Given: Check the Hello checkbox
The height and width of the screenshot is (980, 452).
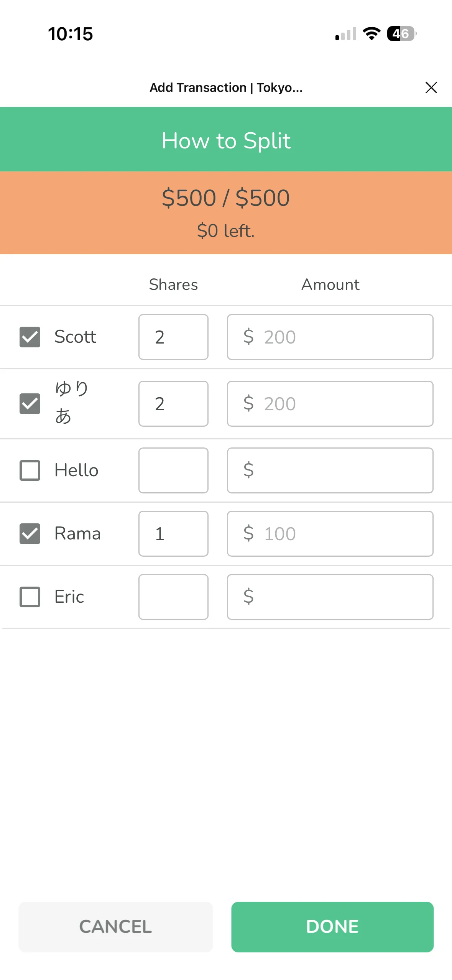Looking at the screenshot, I should [30, 470].
